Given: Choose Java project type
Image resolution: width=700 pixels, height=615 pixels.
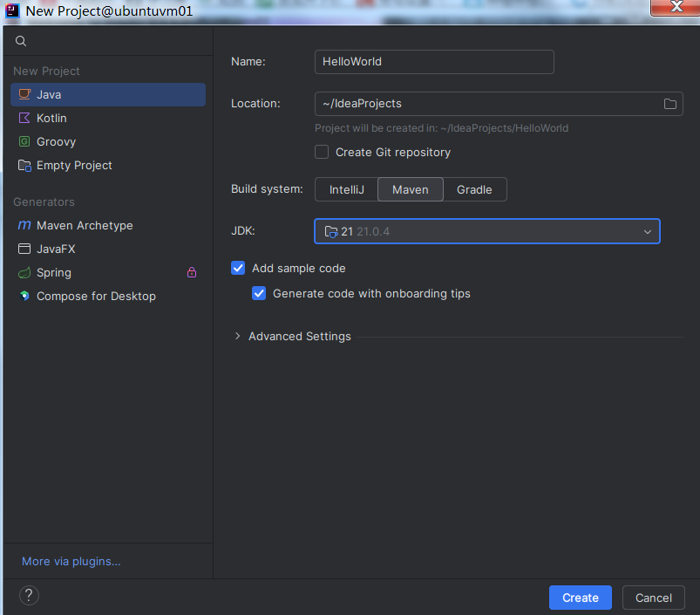Looking at the screenshot, I should pyautogui.click(x=108, y=95).
